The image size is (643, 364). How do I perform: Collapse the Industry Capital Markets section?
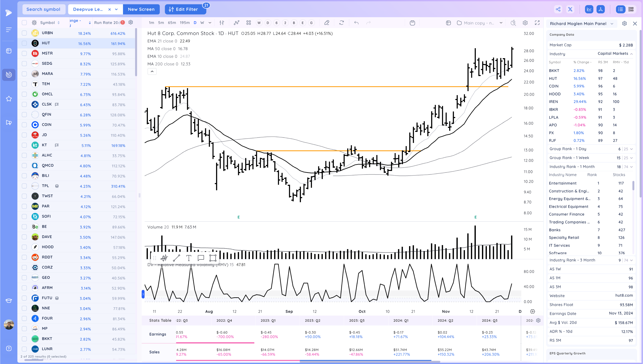coord(631,54)
